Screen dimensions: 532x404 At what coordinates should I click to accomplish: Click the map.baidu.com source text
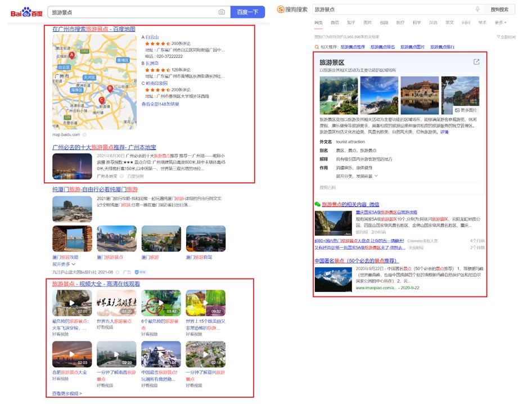click(66, 135)
